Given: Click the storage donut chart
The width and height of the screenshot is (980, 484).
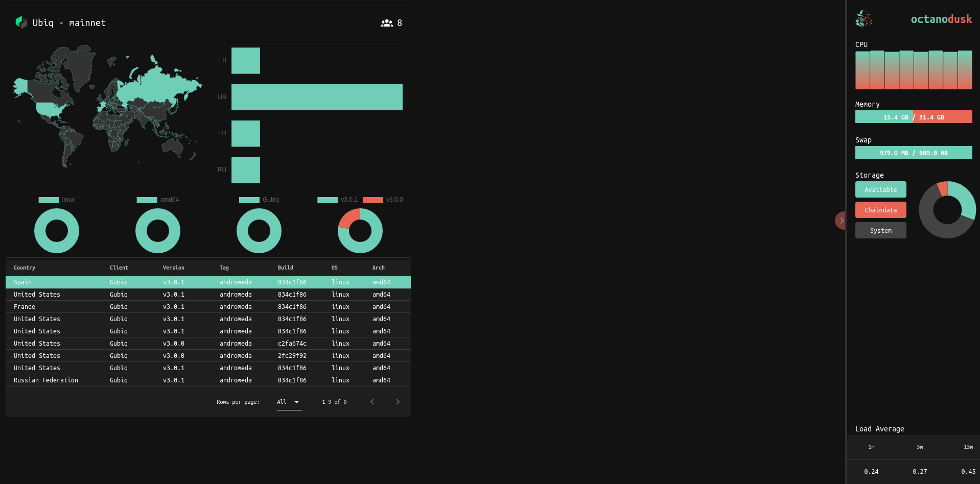Looking at the screenshot, I should pos(947,210).
